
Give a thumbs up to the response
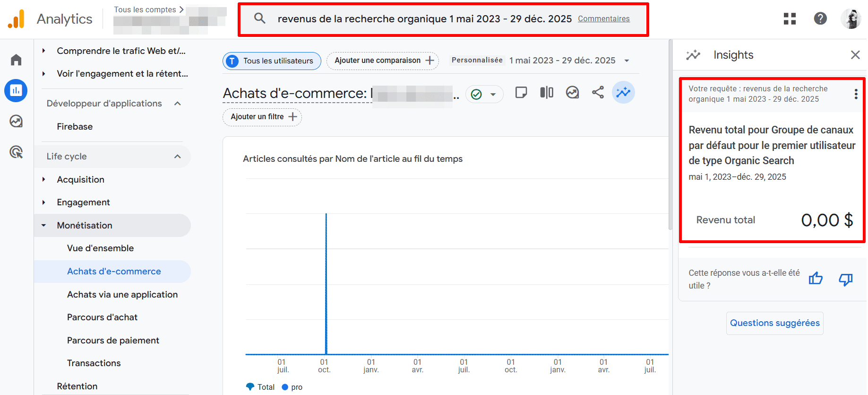[x=816, y=279]
